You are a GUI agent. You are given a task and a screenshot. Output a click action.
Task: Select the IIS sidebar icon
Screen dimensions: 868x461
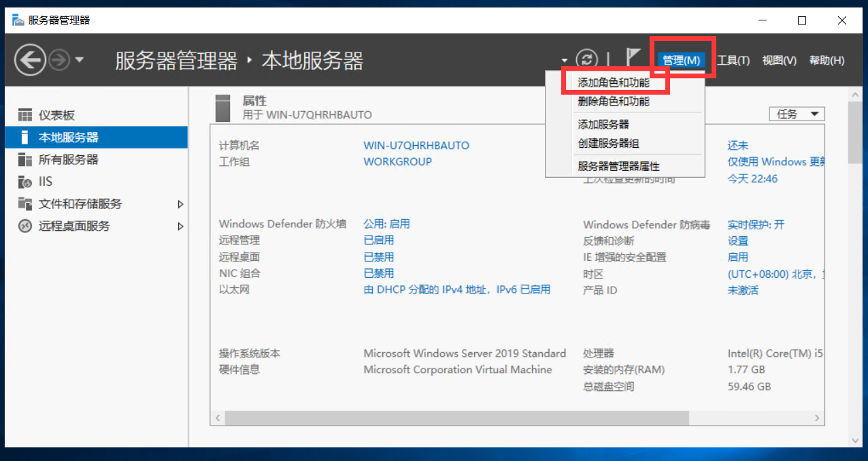pyautogui.click(x=25, y=182)
